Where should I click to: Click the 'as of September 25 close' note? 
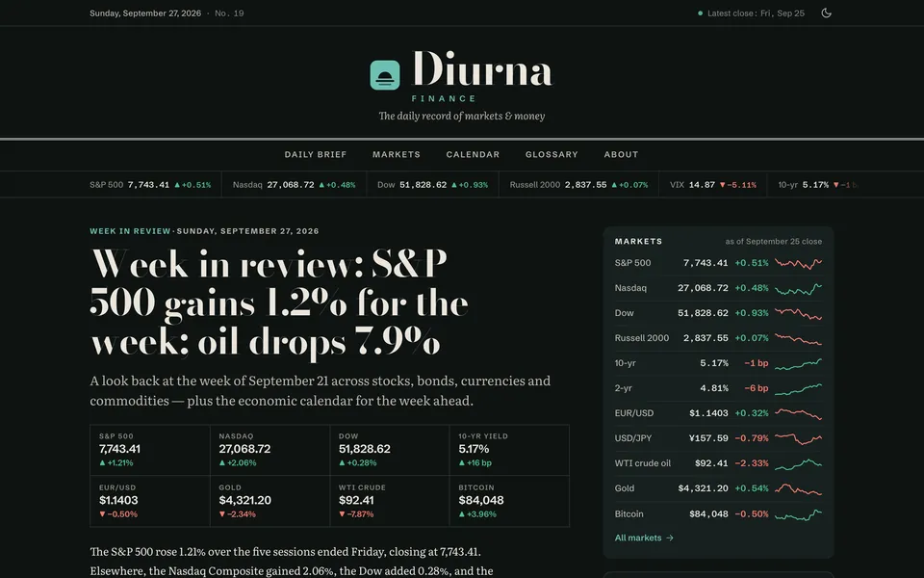point(774,241)
